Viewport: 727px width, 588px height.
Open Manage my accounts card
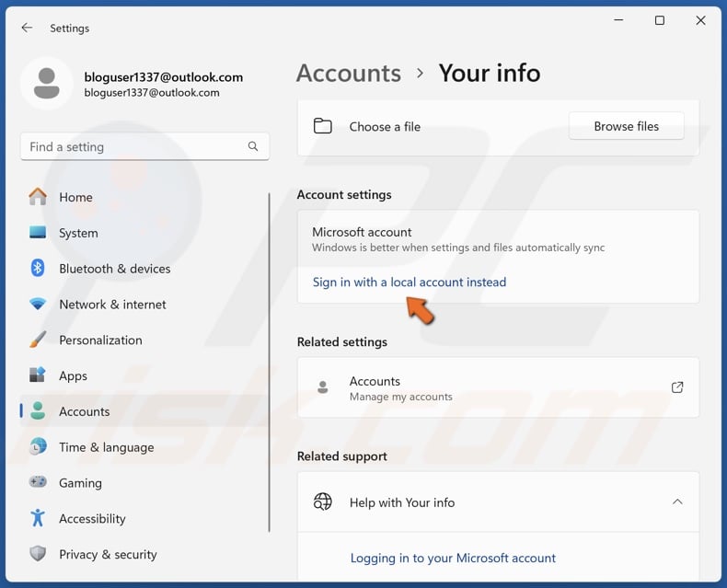(x=498, y=387)
